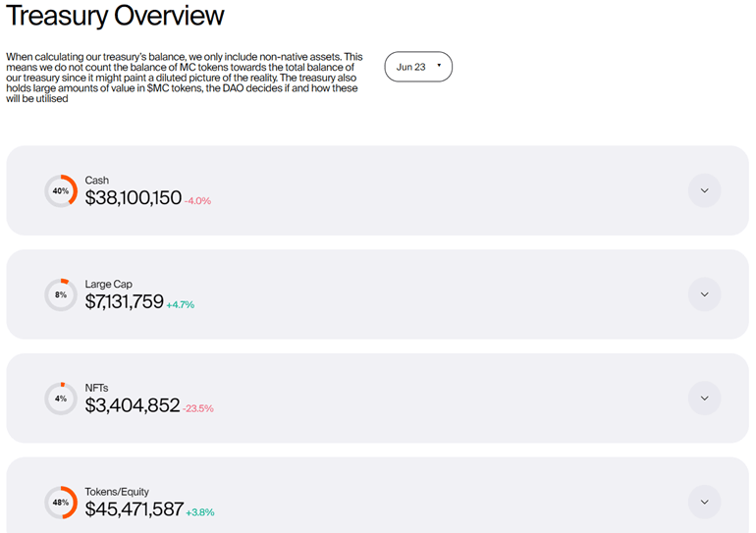Click the $38,100,150 Cash balance
The image size is (756, 533).
click(x=134, y=198)
